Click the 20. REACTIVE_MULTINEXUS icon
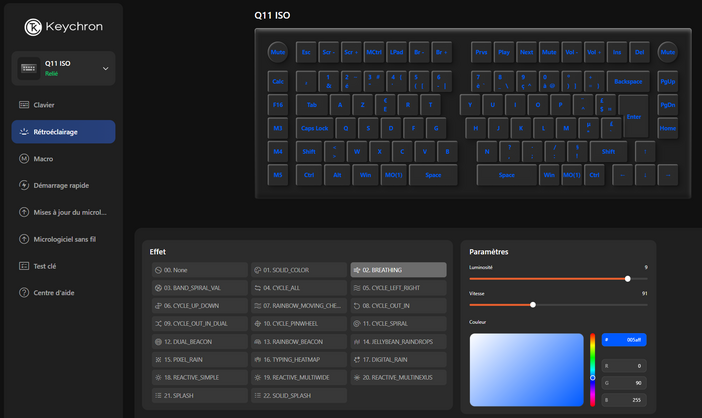 coord(357,377)
